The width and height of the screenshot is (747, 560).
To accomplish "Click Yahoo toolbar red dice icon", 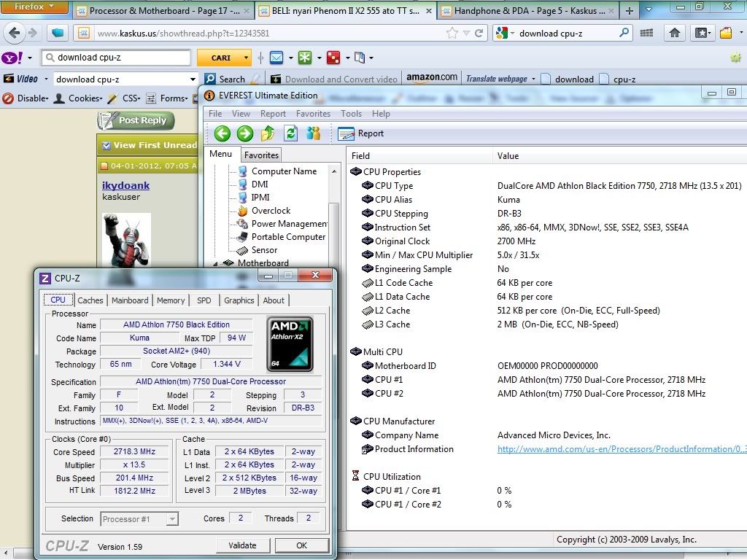I will coord(333,58).
